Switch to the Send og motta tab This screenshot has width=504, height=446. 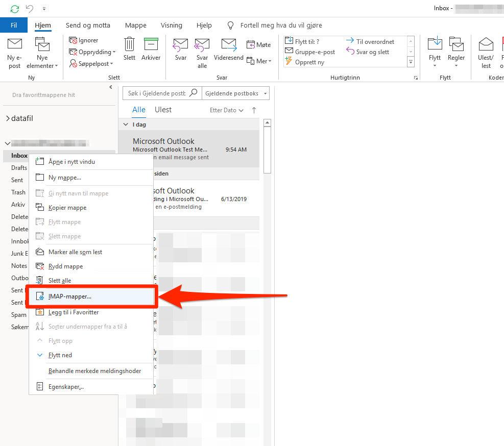click(88, 25)
